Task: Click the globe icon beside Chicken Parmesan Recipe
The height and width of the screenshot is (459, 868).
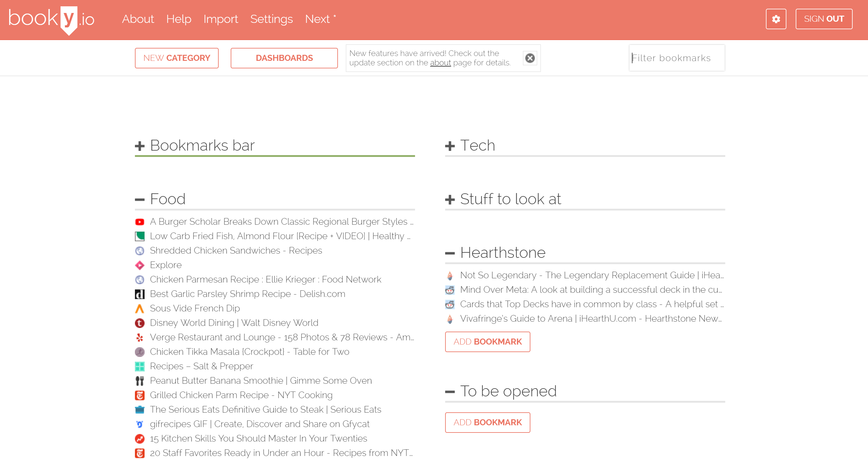Action: tap(139, 280)
